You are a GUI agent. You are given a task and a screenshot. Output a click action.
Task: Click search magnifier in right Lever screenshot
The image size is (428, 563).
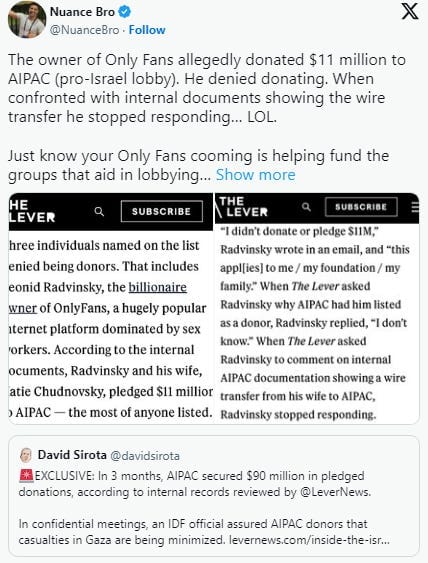306,207
